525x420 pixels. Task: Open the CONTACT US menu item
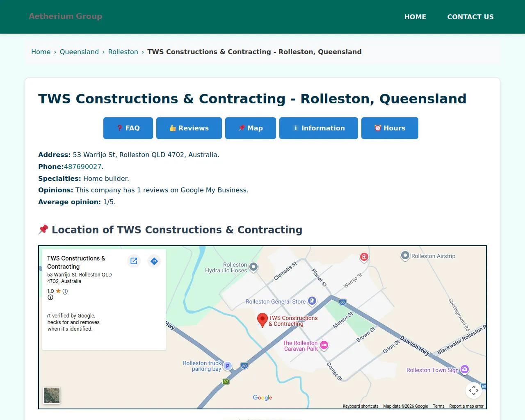coord(470,17)
